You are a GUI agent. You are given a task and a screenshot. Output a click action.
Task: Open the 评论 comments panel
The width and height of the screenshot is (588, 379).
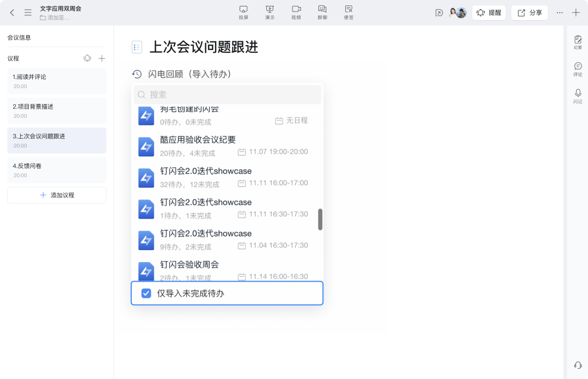tap(578, 69)
